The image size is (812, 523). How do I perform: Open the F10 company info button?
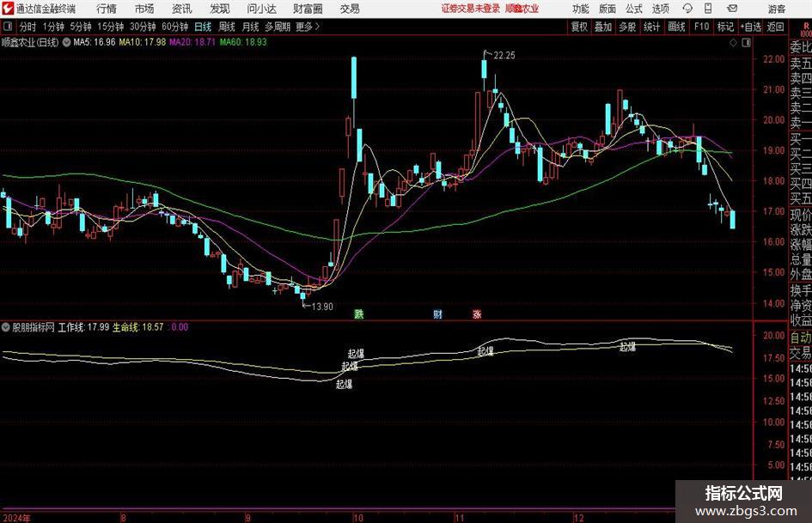click(701, 27)
